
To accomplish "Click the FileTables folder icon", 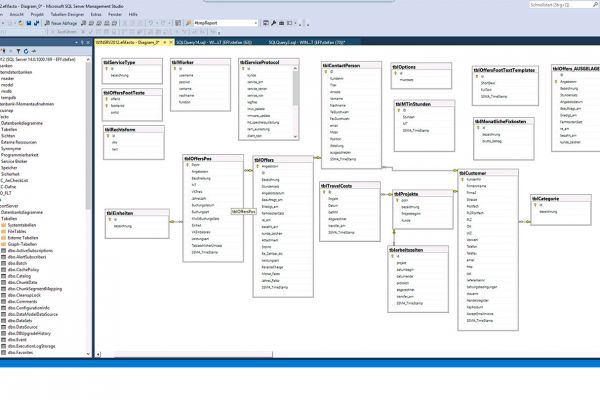I will (x=4, y=232).
